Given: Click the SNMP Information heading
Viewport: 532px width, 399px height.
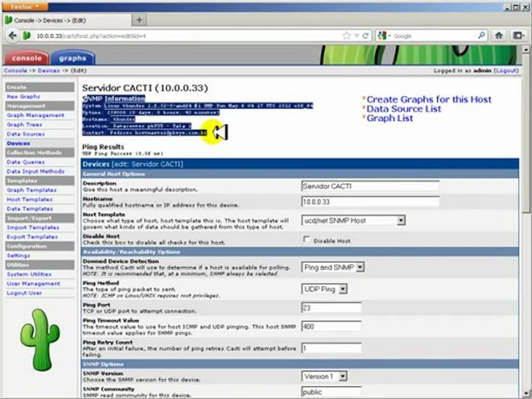Looking at the screenshot, I should tap(114, 99).
